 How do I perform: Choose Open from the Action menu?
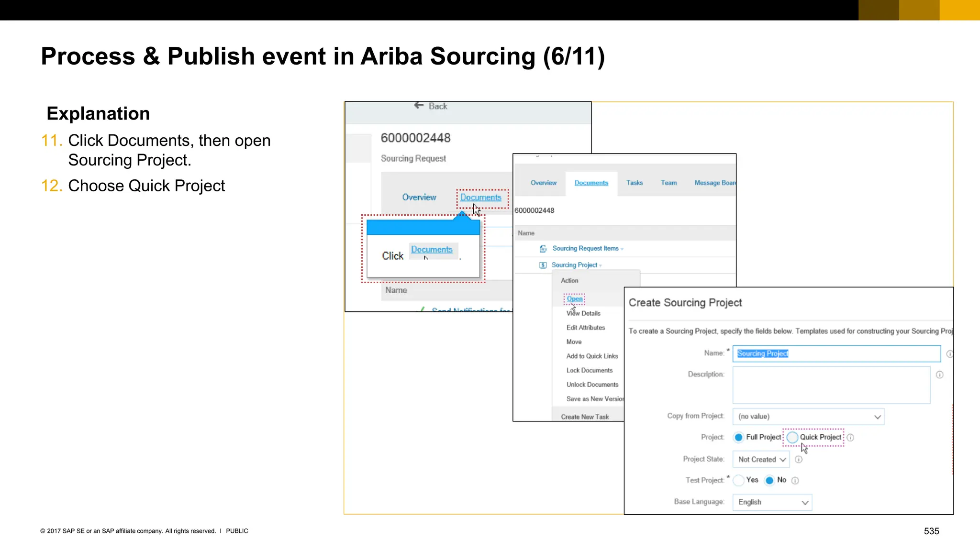click(575, 299)
